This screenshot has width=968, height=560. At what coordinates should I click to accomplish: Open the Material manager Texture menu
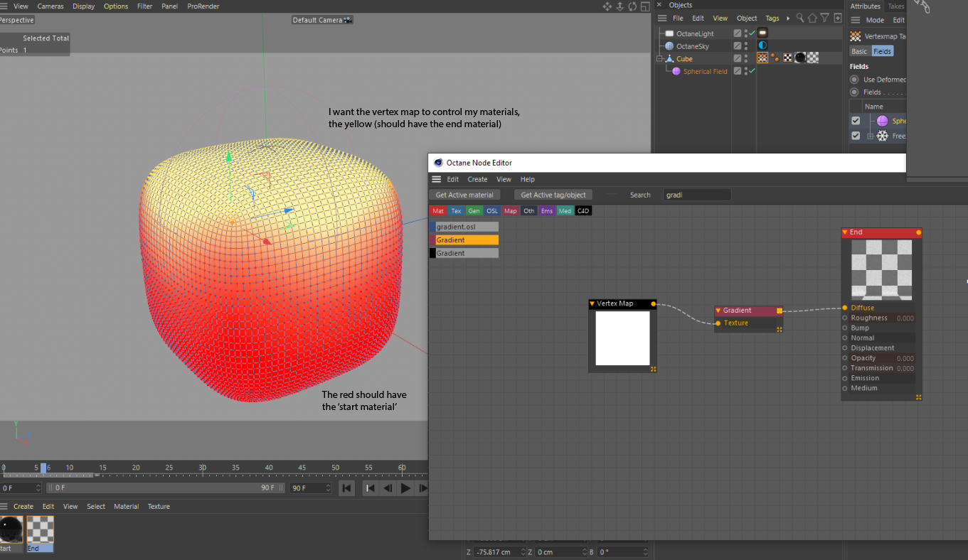159,507
